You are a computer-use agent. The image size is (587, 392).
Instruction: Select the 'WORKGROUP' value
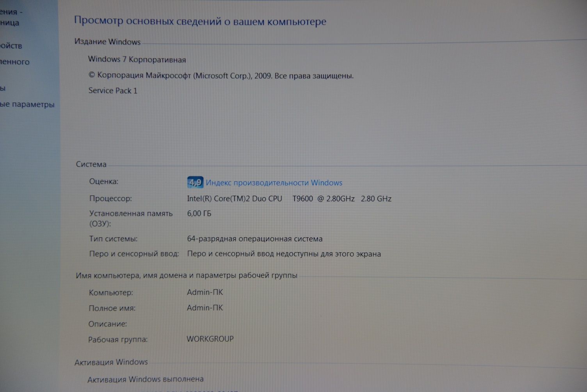[210, 339]
